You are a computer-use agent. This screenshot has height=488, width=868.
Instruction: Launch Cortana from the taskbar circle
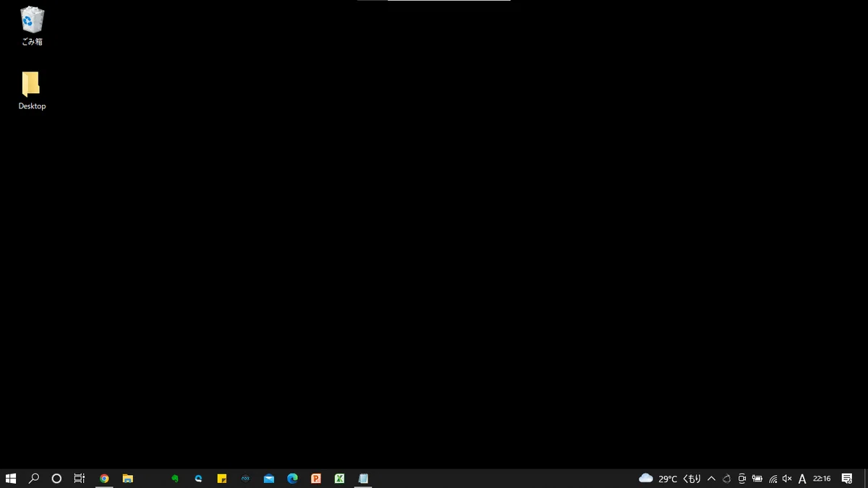56,479
